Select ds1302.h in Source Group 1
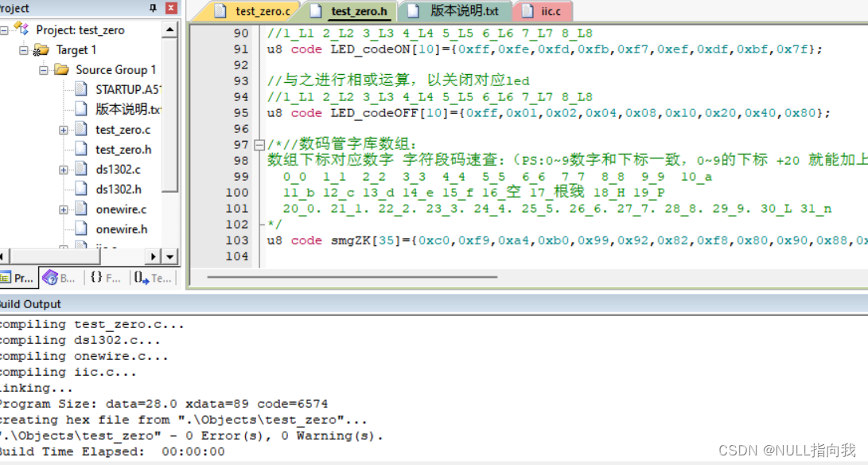This screenshot has width=868, height=465. point(118,189)
